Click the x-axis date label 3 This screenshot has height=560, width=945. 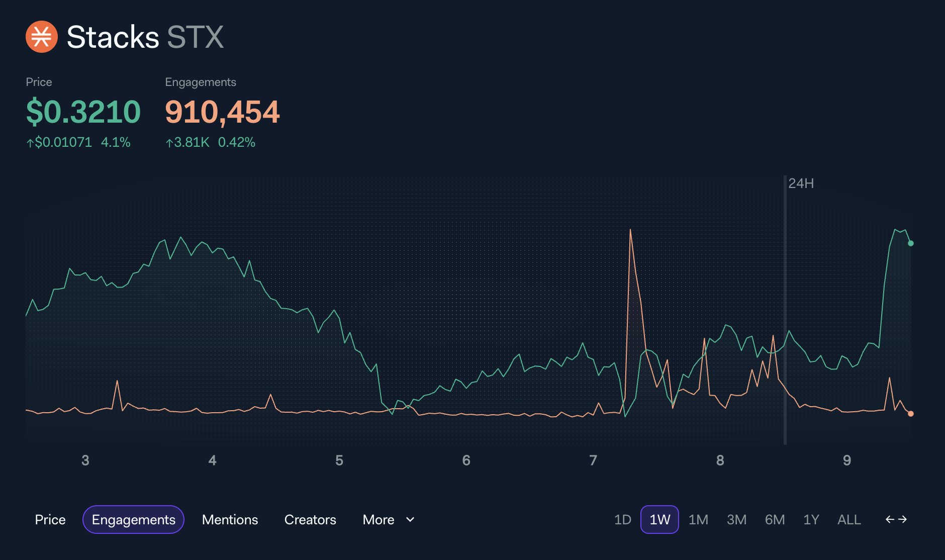pyautogui.click(x=85, y=460)
